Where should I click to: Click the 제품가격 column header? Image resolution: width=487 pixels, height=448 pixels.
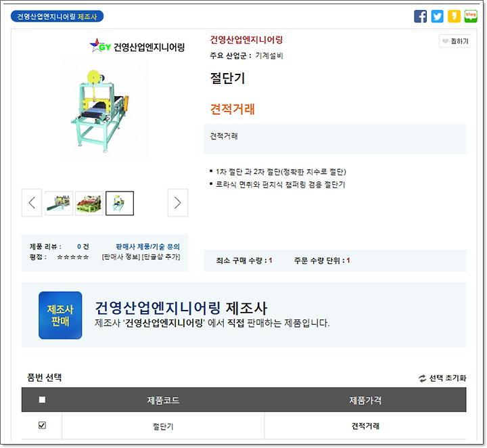click(365, 400)
